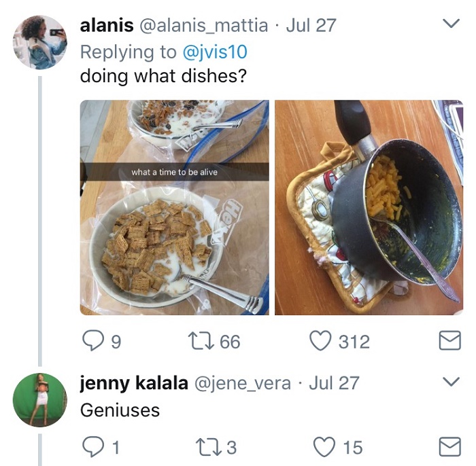Open alanis's profile picture
Viewport: 476px width, 466px height.
[x=40, y=42]
